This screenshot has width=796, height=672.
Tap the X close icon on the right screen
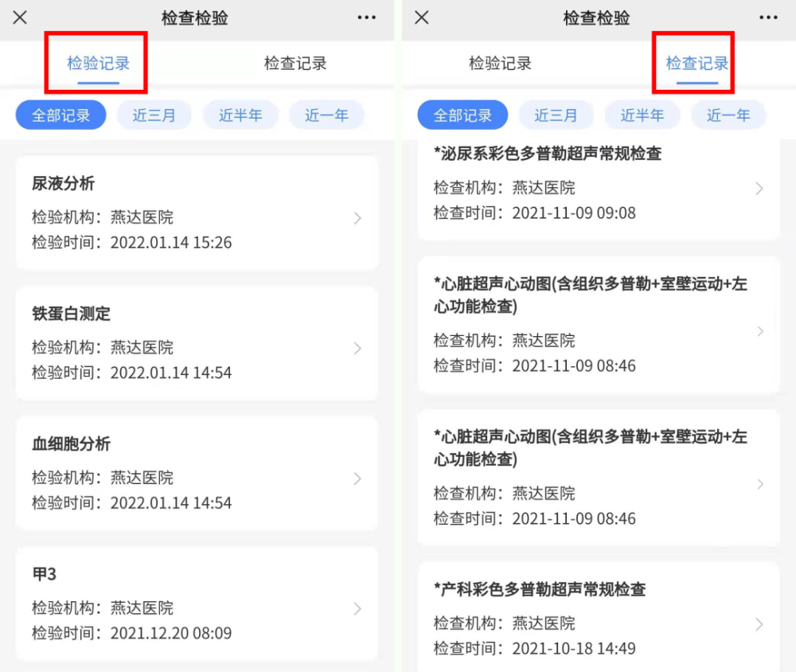(x=421, y=18)
